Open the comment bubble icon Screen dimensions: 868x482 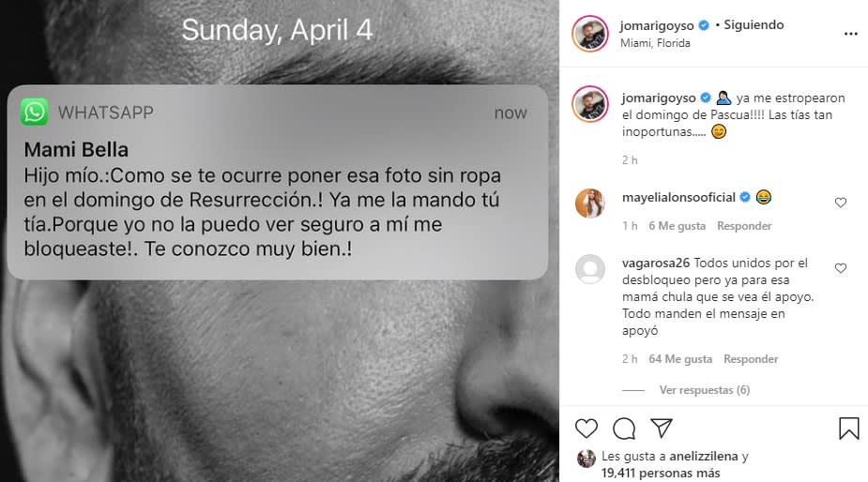click(624, 429)
